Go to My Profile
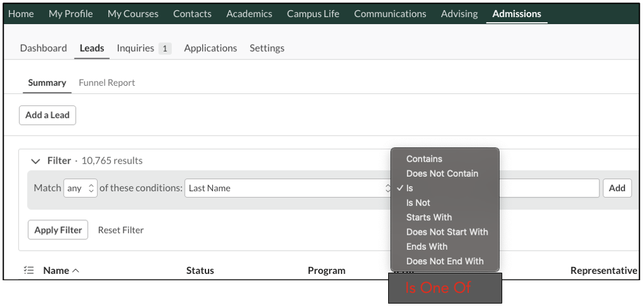Viewport: 644px width, 308px height. (71, 14)
